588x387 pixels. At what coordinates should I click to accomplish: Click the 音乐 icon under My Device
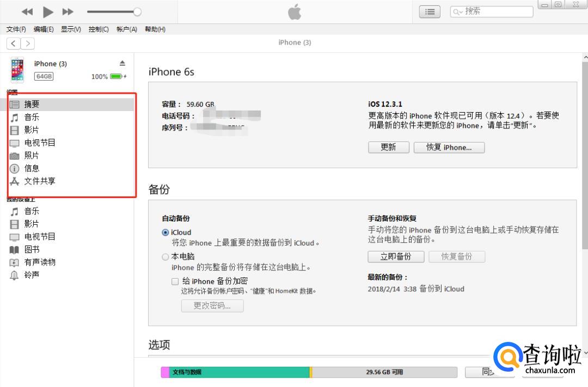click(x=14, y=212)
